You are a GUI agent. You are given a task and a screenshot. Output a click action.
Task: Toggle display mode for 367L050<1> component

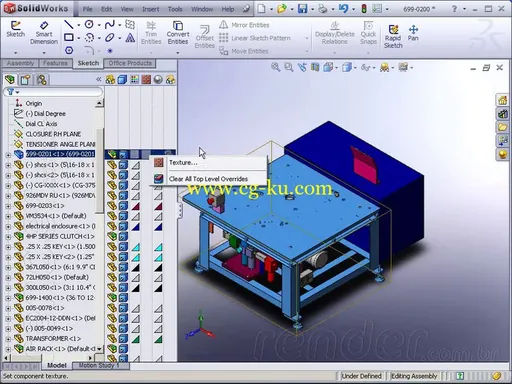pos(123,267)
